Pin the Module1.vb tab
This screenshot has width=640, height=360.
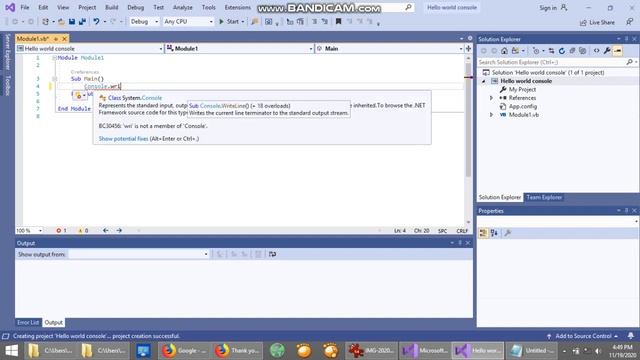(x=56, y=39)
